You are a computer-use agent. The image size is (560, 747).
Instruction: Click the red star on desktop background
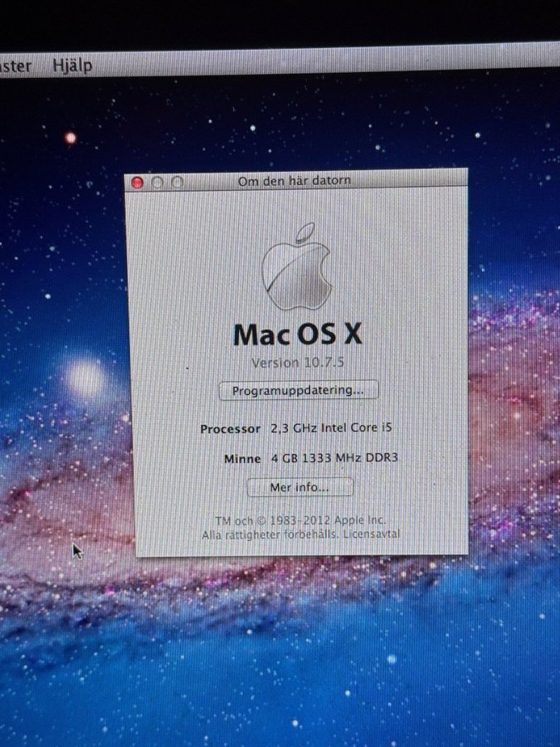point(71,138)
